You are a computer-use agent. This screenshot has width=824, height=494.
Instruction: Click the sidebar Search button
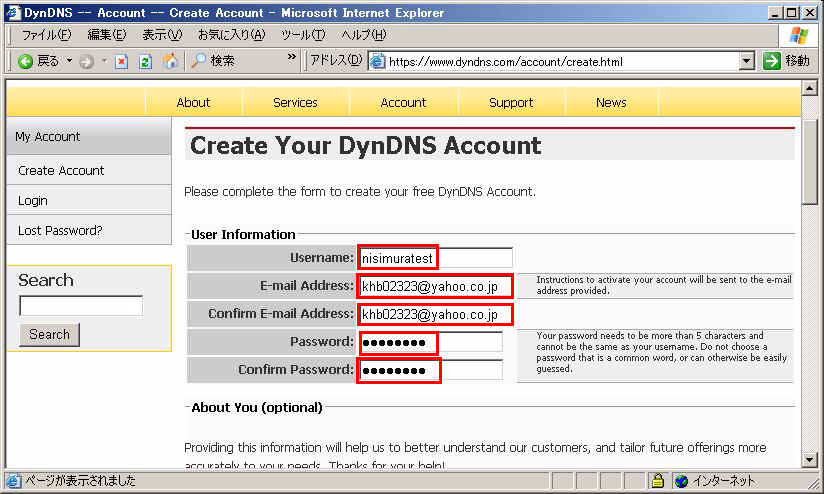coord(49,334)
